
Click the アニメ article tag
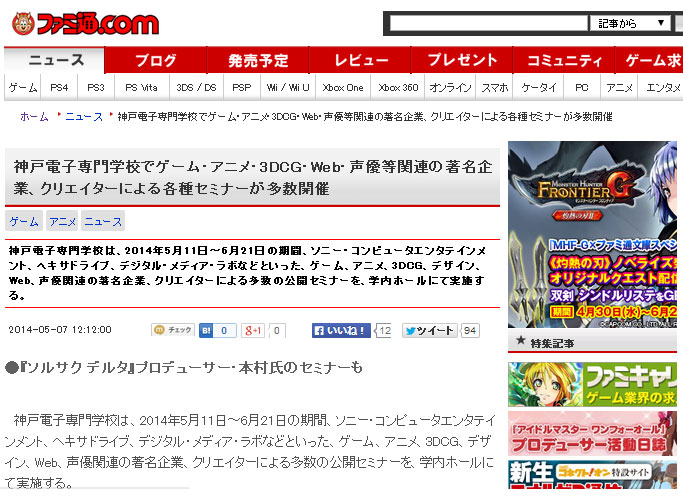point(62,221)
